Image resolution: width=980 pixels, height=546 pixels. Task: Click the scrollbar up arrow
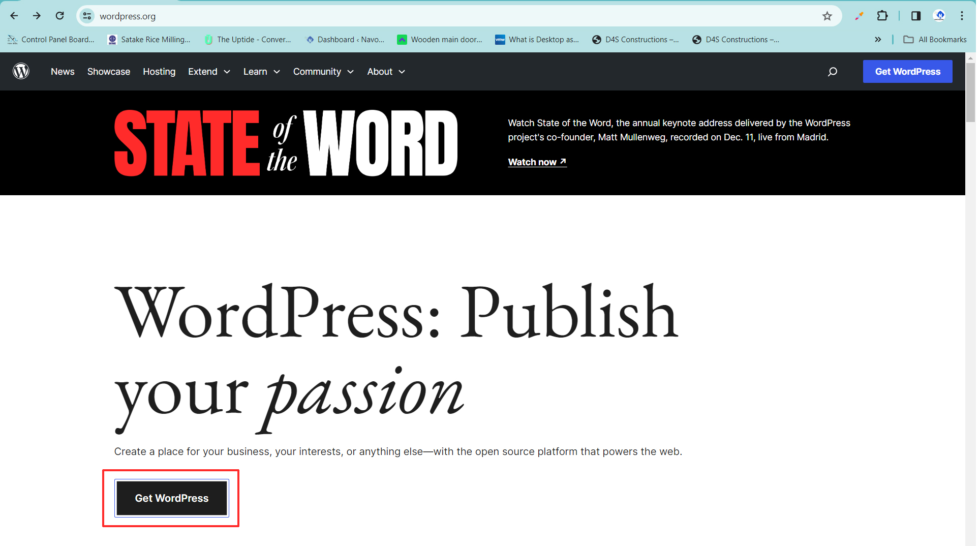[970, 57]
